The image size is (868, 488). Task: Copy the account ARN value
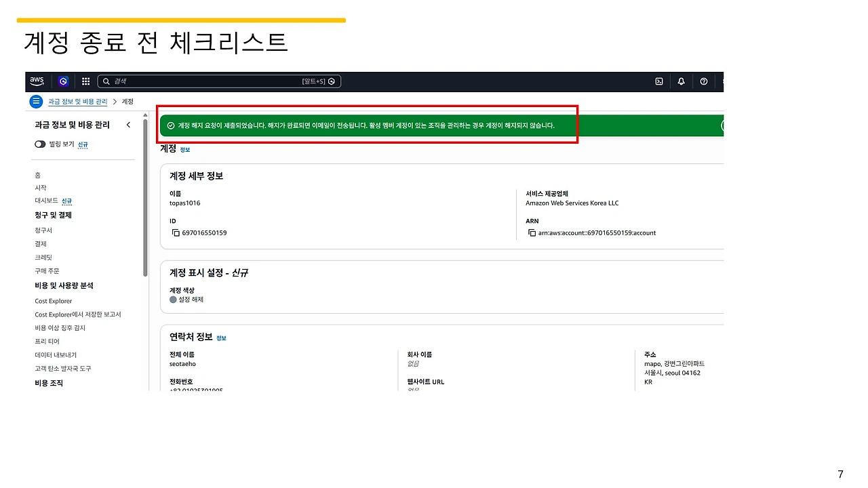[x=532, y=233]
